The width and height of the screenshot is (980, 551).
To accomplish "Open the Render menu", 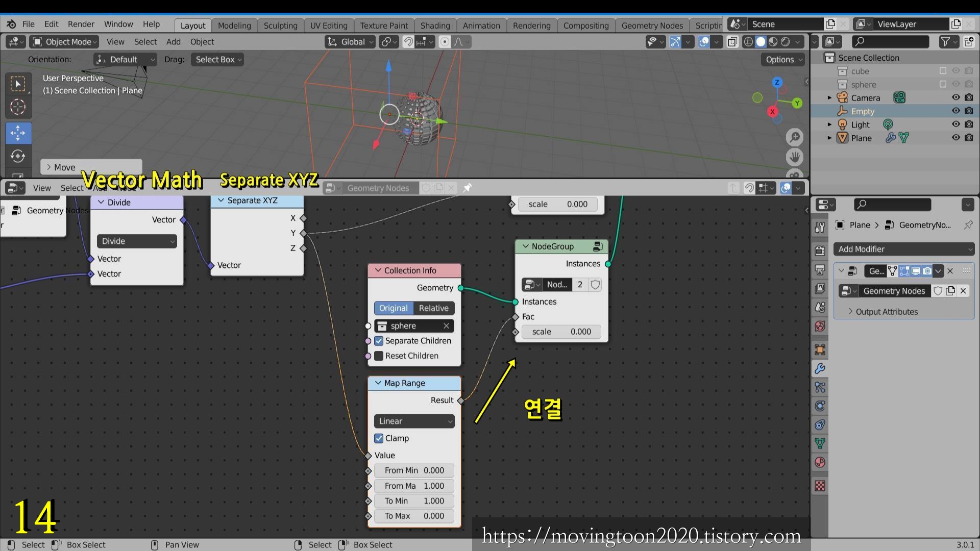I will [81, 24].
